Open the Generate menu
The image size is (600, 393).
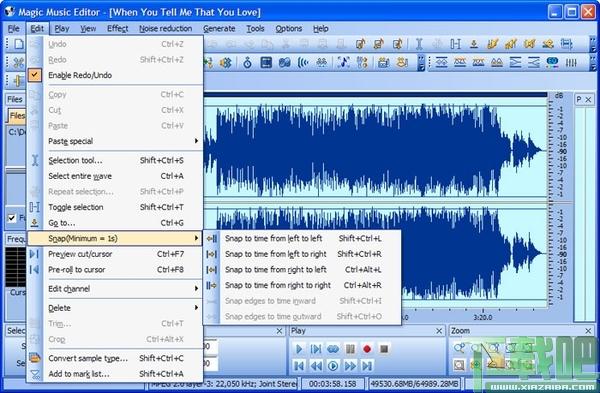[x=219, y=29]
